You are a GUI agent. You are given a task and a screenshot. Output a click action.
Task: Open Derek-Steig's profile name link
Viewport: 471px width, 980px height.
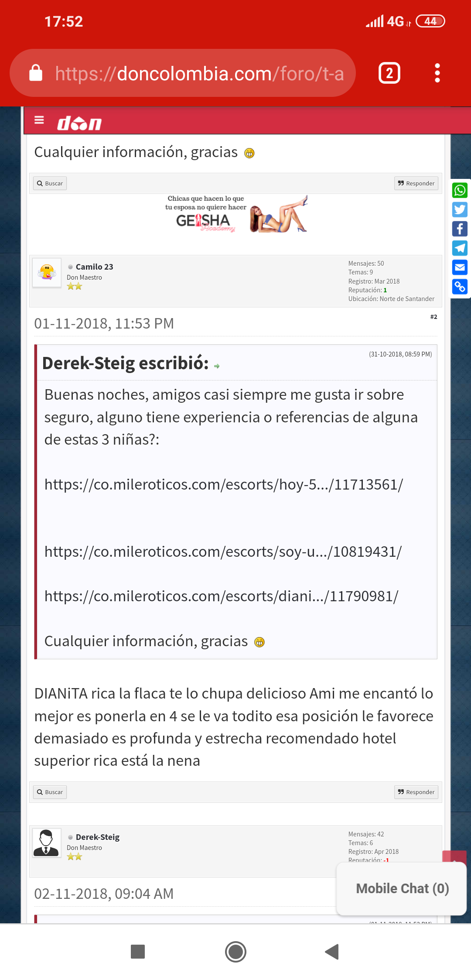[x=97, y=837]
